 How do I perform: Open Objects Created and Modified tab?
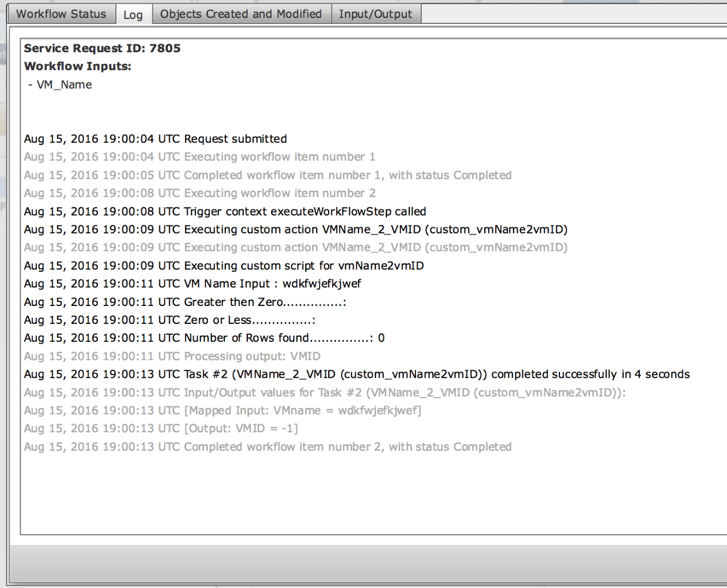click(241, 14)
